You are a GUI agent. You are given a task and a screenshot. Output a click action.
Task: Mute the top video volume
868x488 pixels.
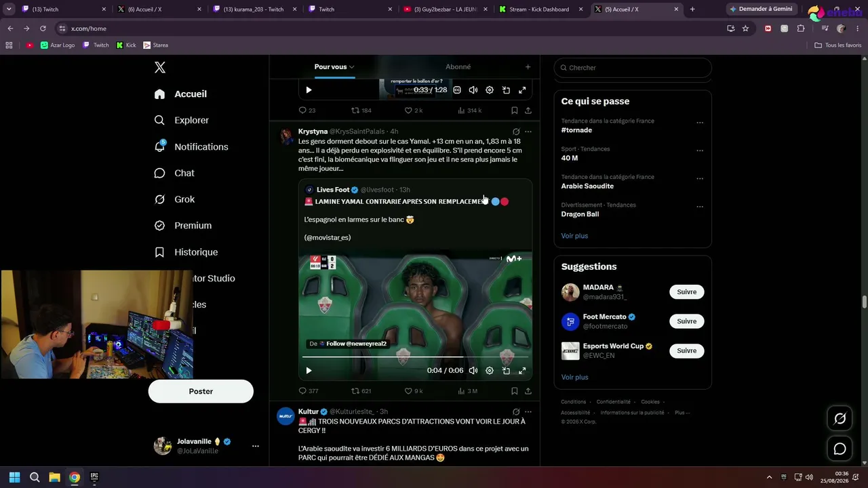click(x=473, y=90)
